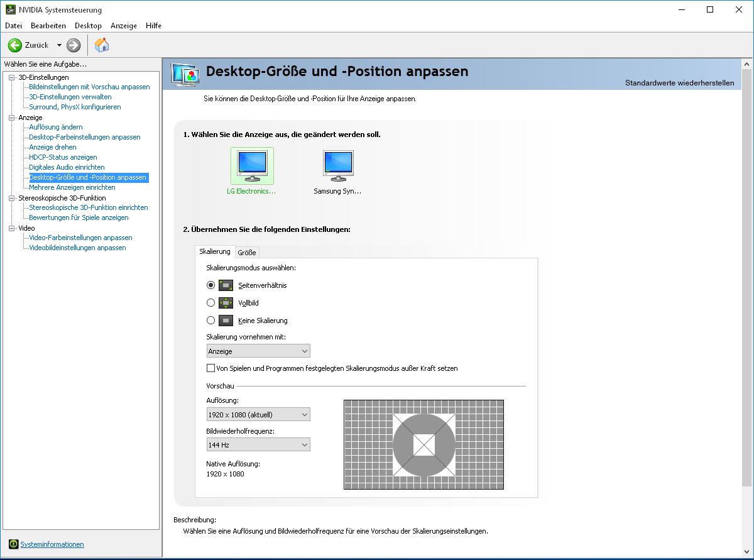This screenshot has height=560, width=754.
Task: Open Videobildeinstellungen anpassen
Action: click(x=77, y=248)
